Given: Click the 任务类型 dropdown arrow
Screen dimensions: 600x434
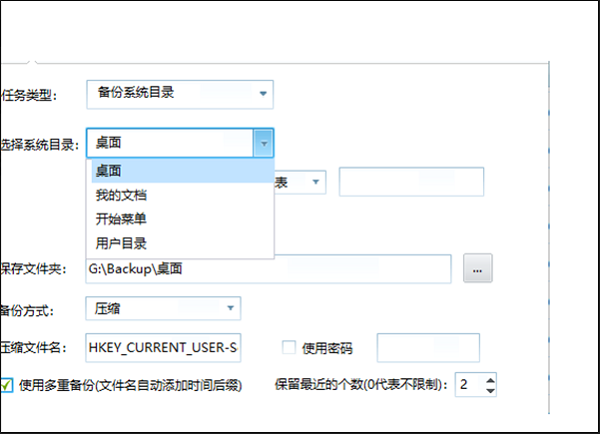Looking at the screenshot, I should (262, 94).
